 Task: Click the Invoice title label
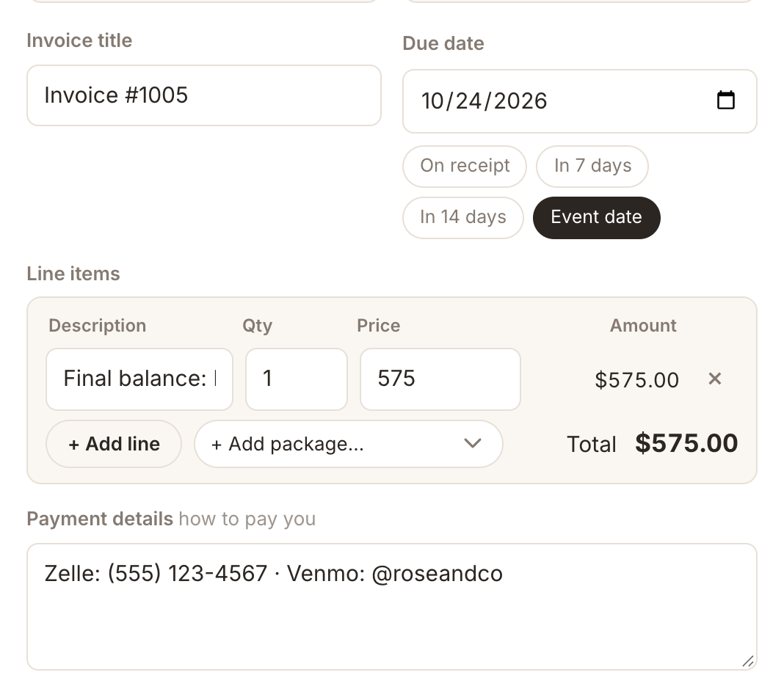(x=79, y=40)
